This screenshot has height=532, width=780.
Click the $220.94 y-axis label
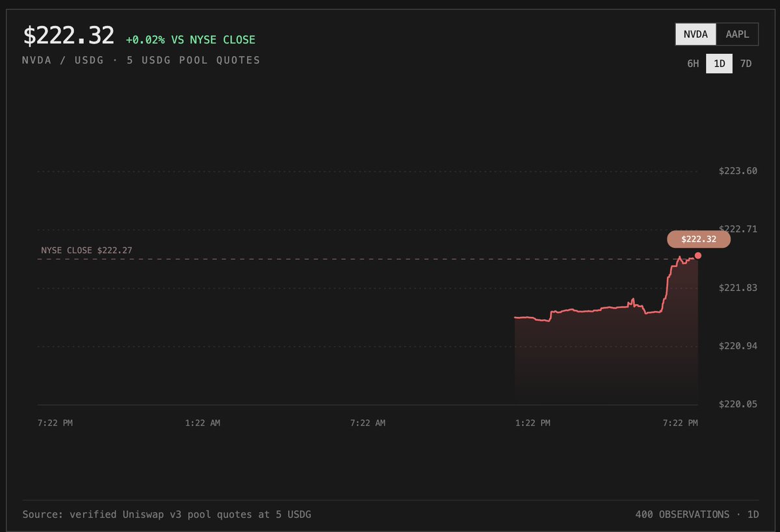tap(738, 346)
